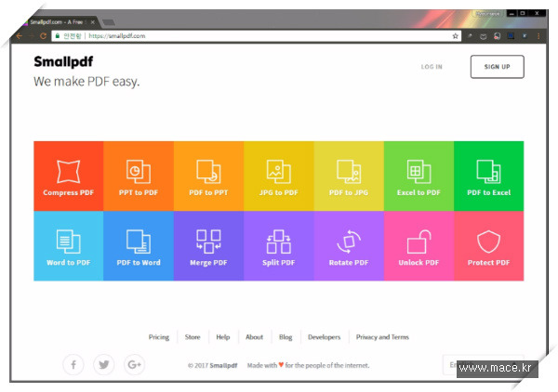Open the Protect PDF tool

pos(489,246)
